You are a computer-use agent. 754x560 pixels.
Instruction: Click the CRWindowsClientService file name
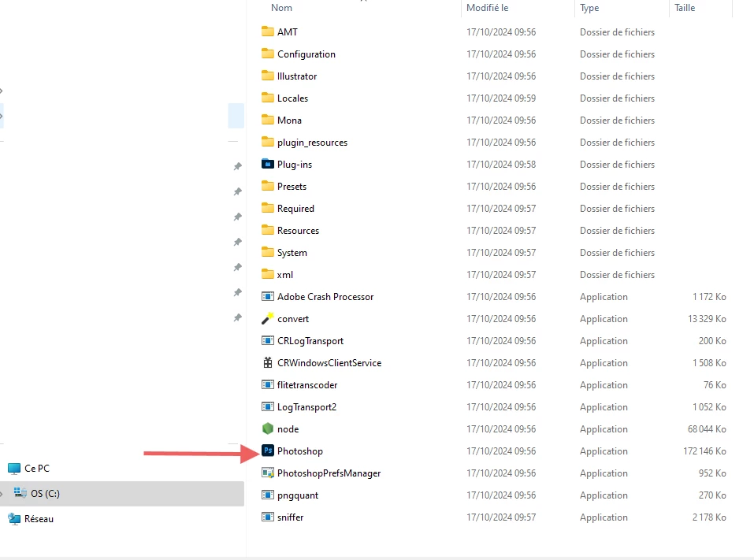[x=329, y=363]
